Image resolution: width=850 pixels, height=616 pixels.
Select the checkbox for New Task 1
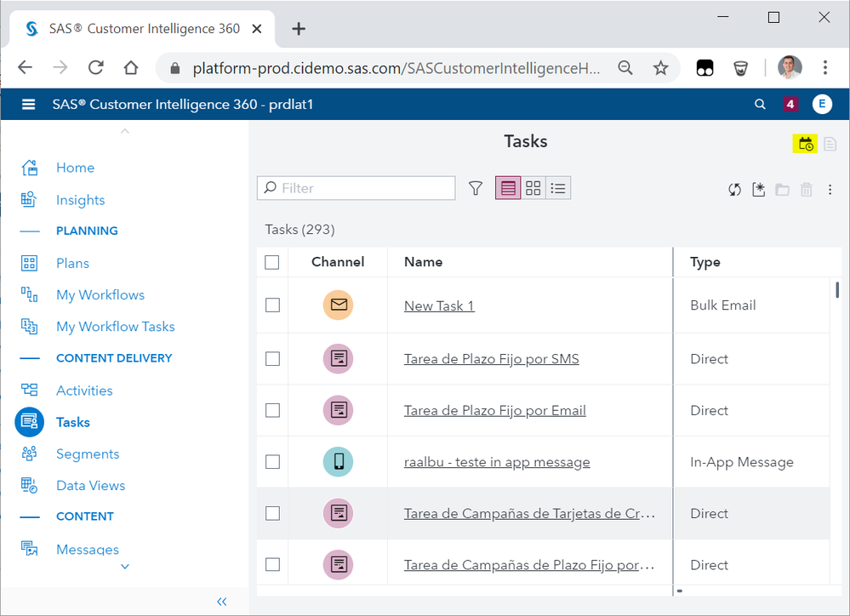click(272, 305)
